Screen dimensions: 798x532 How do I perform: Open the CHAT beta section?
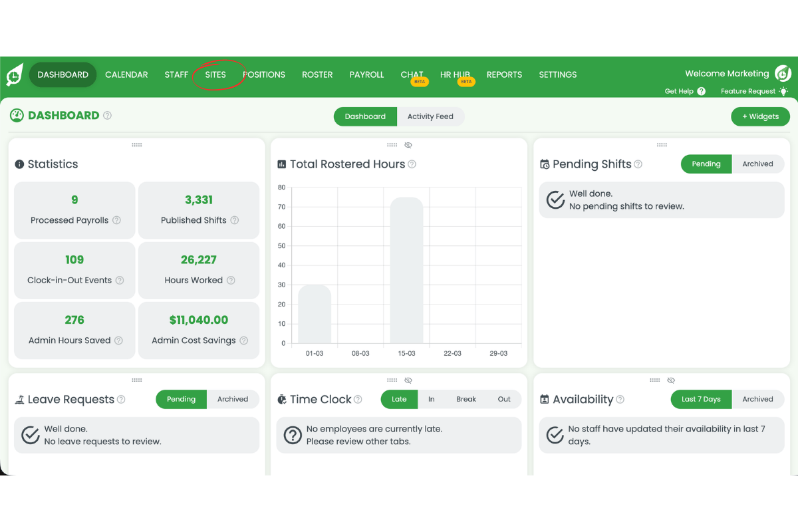[x=412, y=74]
